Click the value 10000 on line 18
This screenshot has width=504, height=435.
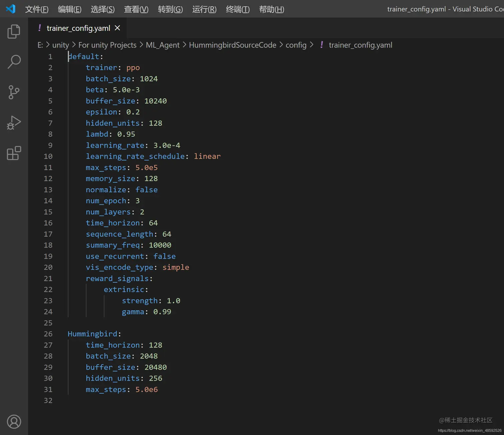[160, 245]
